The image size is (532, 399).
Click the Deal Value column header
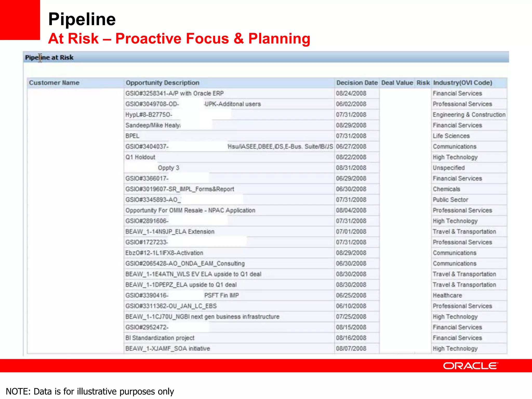397,83
